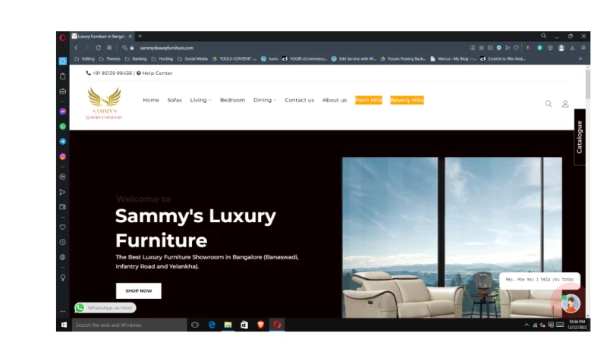
Task: Open the Contact us menu item
Action: coord(300,100)
